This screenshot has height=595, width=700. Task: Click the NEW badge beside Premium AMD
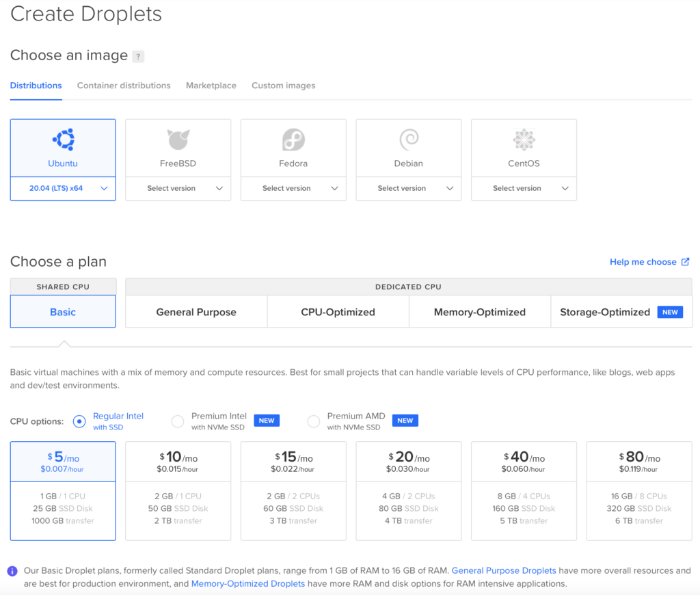pyautogui.click(x=405, y=421)
